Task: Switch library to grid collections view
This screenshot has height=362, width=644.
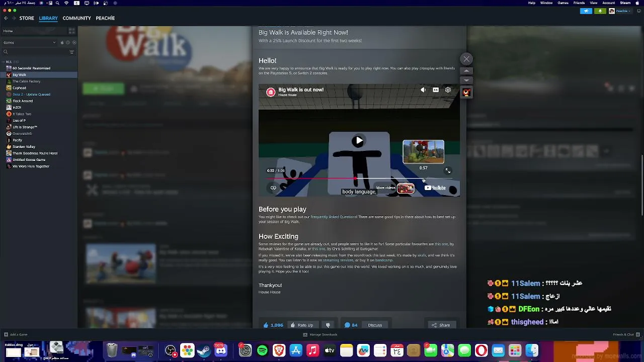Action: click(x=72, y=31)
